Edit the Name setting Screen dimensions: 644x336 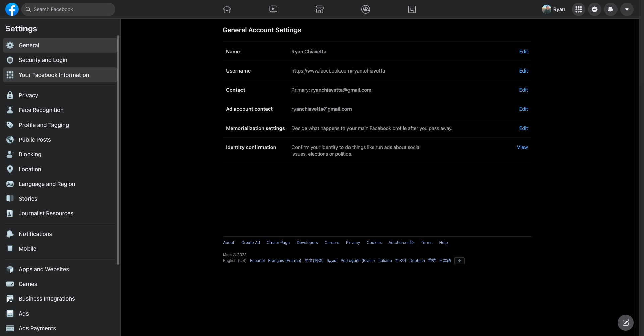pos(523,52)
